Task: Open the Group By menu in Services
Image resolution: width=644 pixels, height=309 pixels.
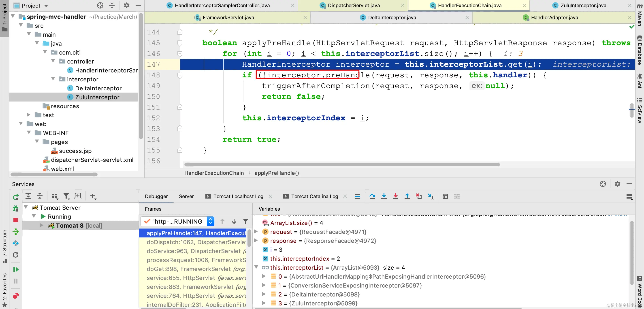Action: [55, 196]
